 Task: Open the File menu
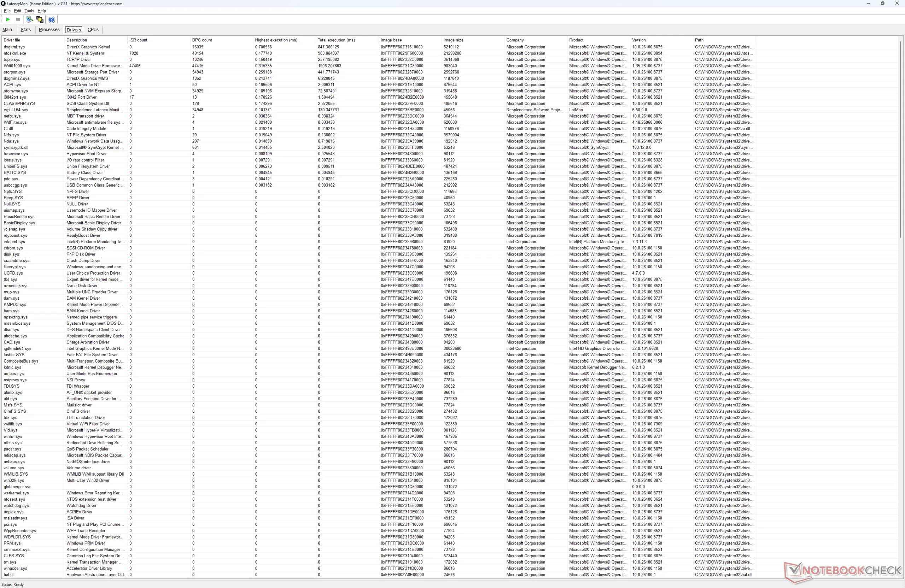tap(7, 11)
